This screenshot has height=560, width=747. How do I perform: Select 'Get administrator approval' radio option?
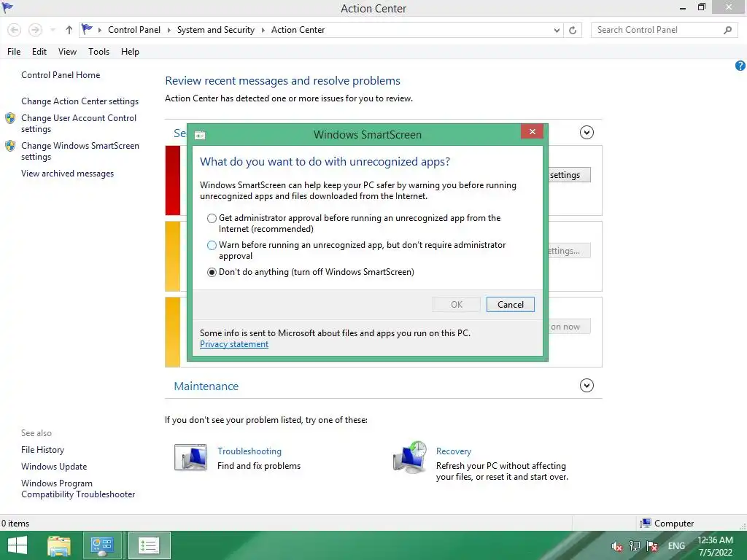pos(212,219)
